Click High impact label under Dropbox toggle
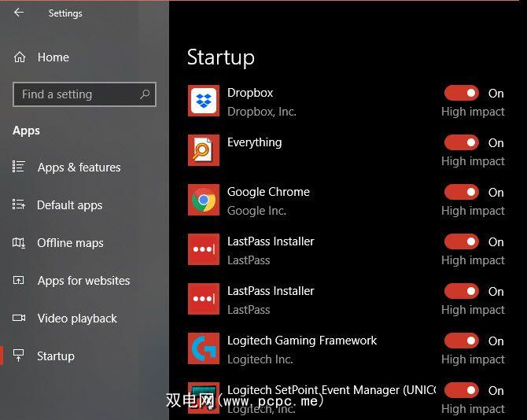The image size is (527, 420). 473,112
